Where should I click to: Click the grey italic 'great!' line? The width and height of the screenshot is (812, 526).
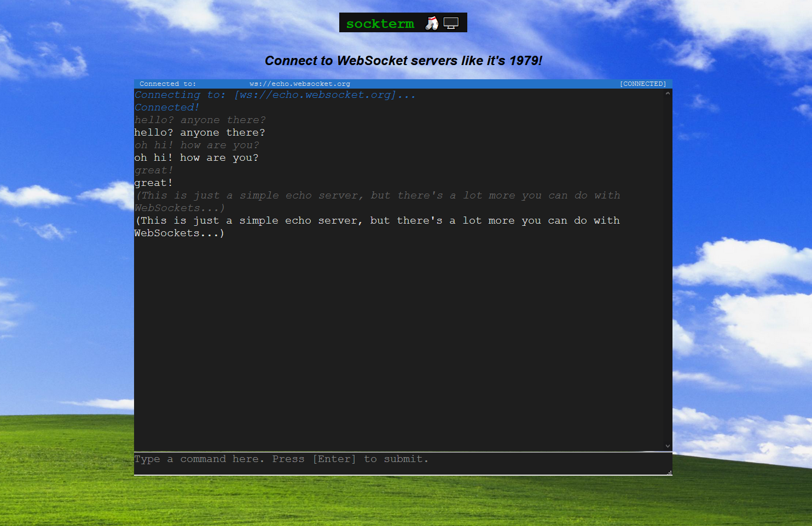[x=154, y=171]
